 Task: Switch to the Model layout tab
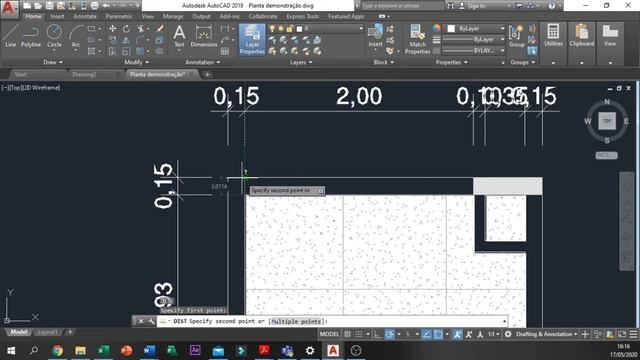[x=18, y=332]
